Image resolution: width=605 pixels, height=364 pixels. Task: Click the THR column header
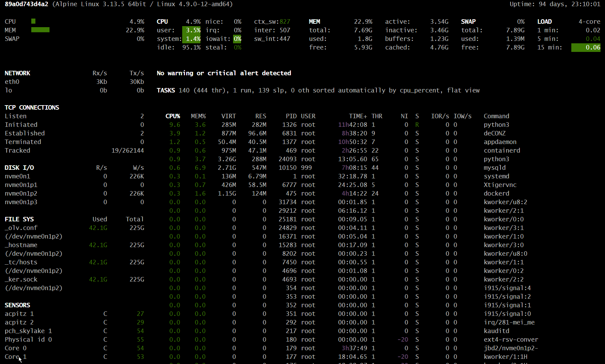point(377,116)
